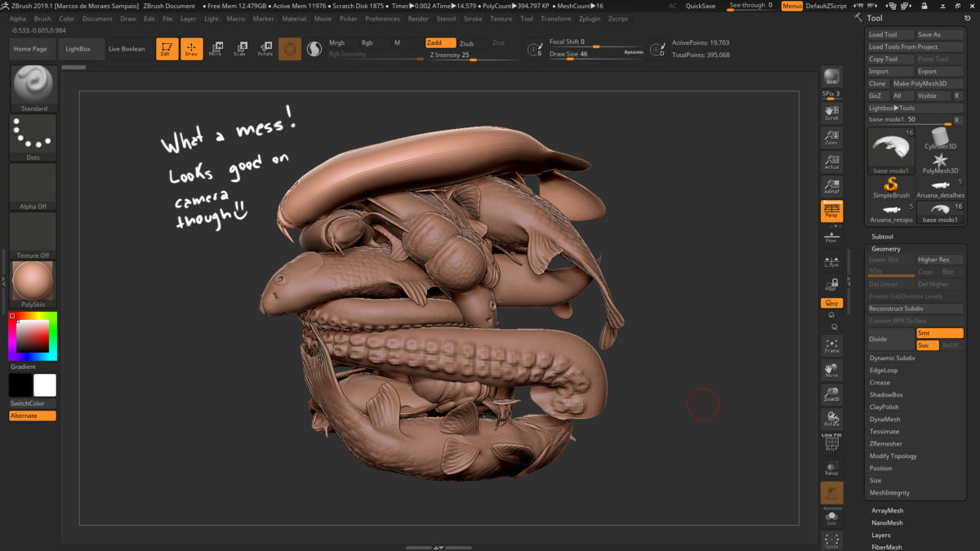The height and width of the screenshot is (551, 980).
Task: Choose the PolyMesh3D star tool
Action: pyautogui.click(x=939, y=163)
